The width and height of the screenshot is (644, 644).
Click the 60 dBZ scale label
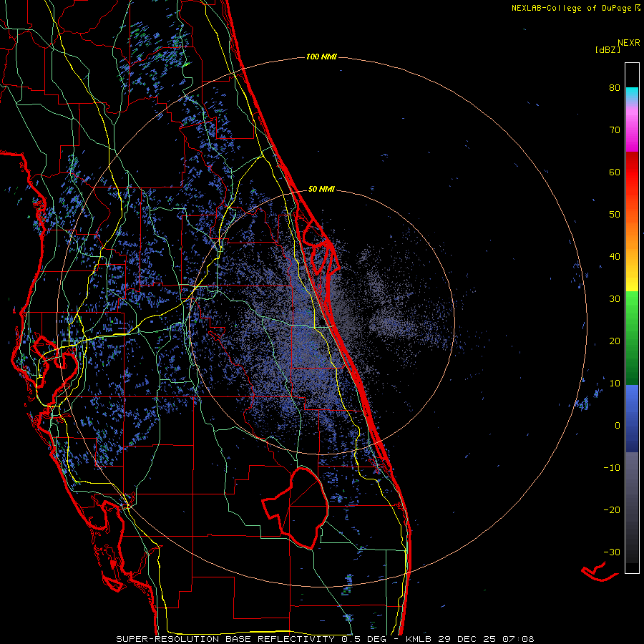click(x=615, y=172)
